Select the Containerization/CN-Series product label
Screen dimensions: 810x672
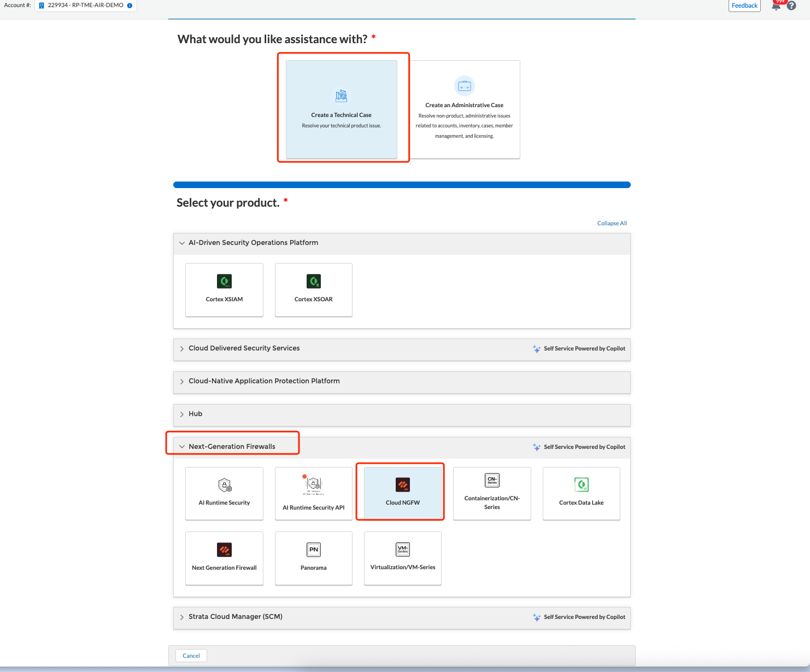492,502
